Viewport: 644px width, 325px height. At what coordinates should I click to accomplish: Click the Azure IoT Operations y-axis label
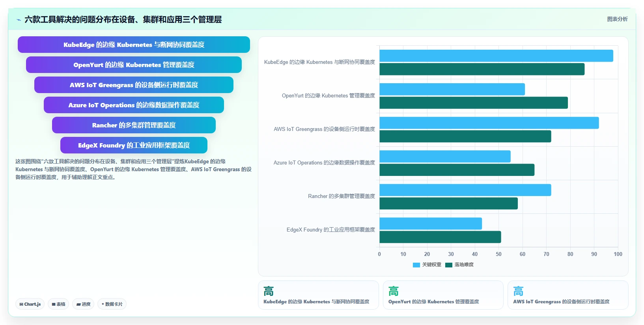tap(324, 163)
